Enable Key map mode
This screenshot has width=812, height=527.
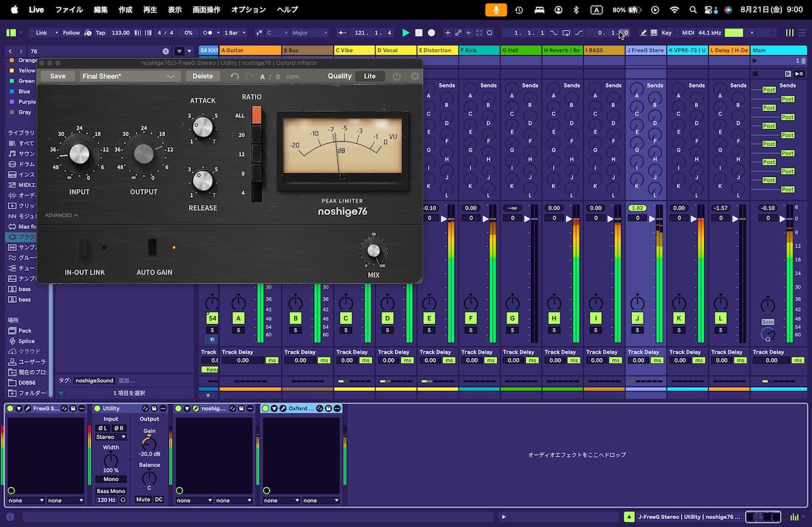click(x=666, y=33)
